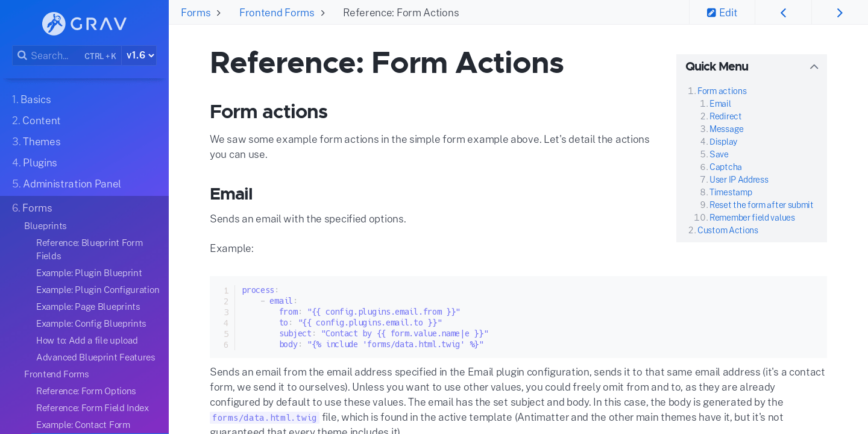This screenshot has height=434, width=868.
Task: Go to next page with right chevron arrow
Action: (840, 12)
